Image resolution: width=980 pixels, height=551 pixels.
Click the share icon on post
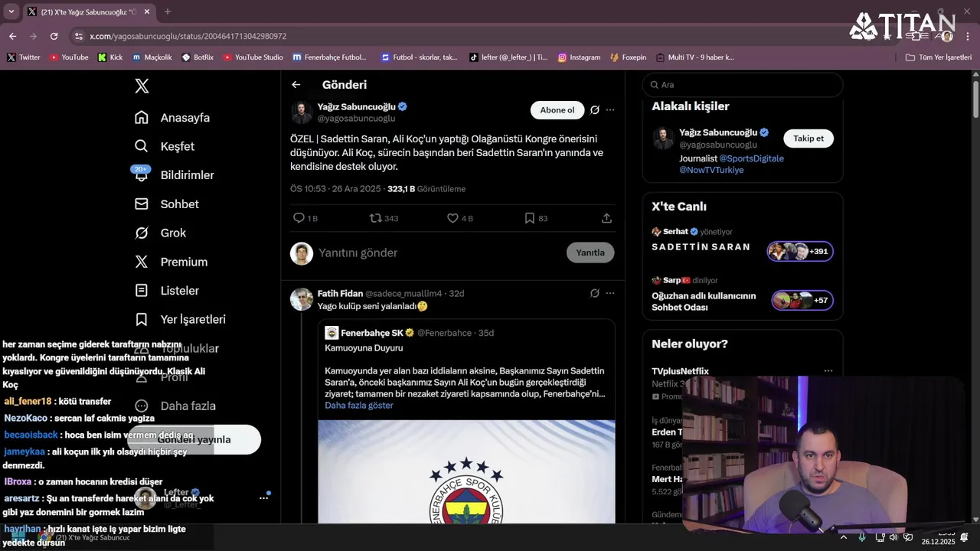(x=606, y=218)
